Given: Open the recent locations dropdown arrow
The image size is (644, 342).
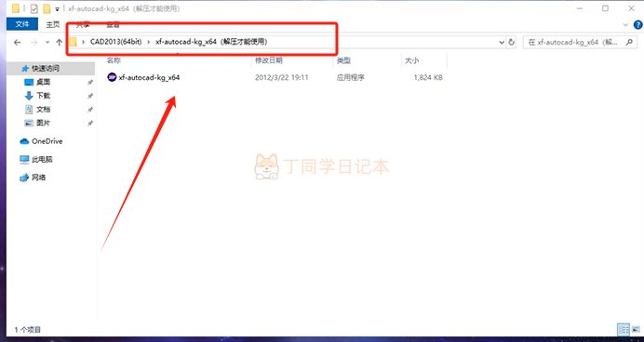Looking at the screenshot, I should (x=47, y=42).
